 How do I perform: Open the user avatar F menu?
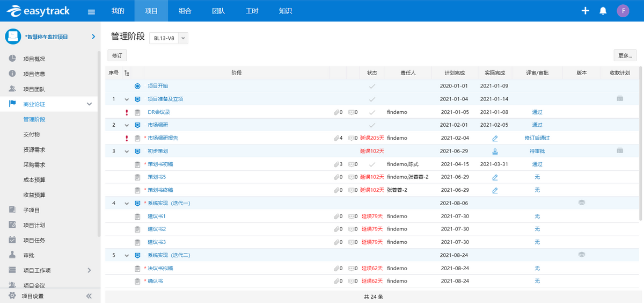click(623, 11)
